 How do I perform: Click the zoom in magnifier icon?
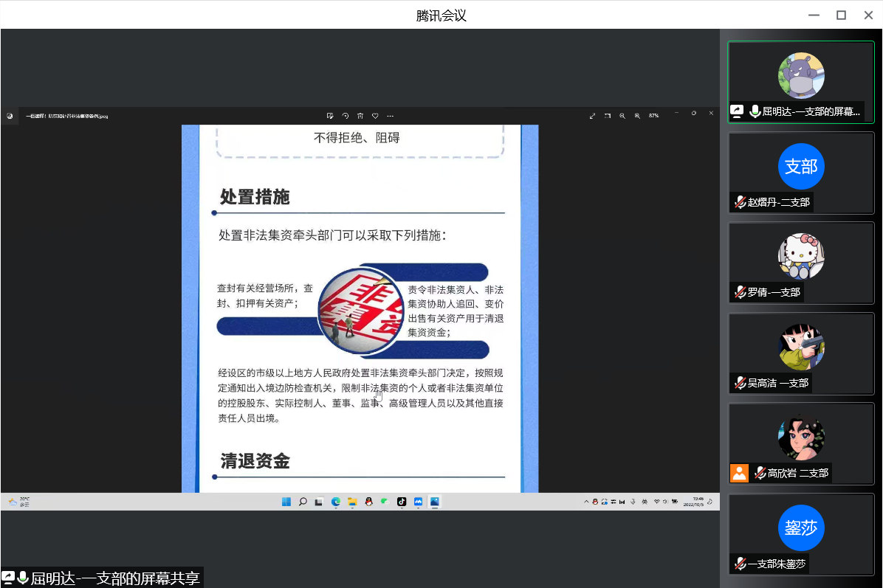coord(637,116)
